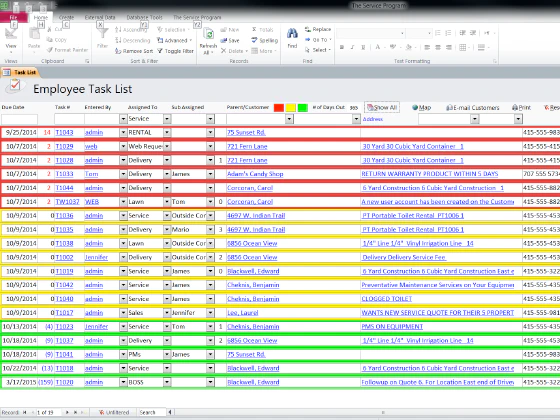
Task: Toggle bold text formatting
Action: pyautogui.click(x=342, y=47)
